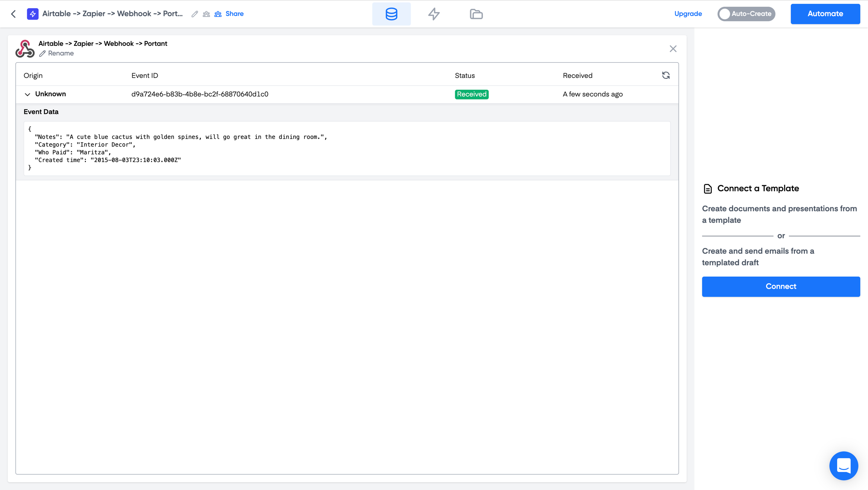Switch to the lightning automation tab
868x490 pixels.
tap(434, 14)
